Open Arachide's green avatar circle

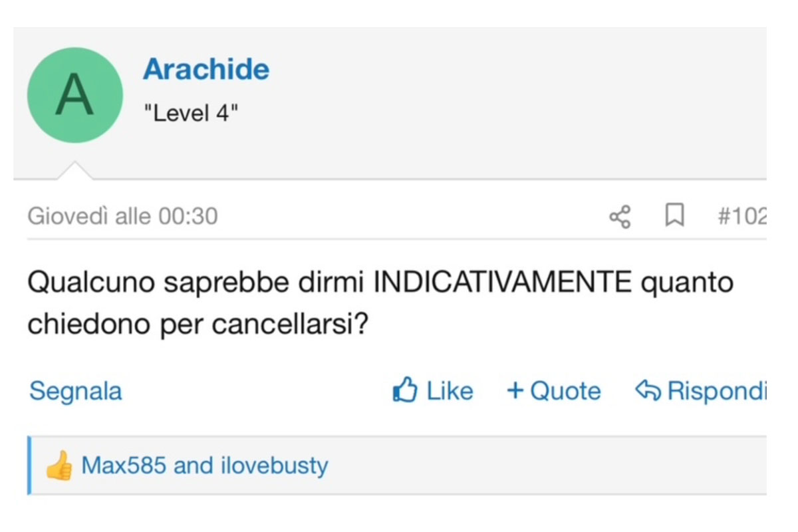[x=75, y=95]
